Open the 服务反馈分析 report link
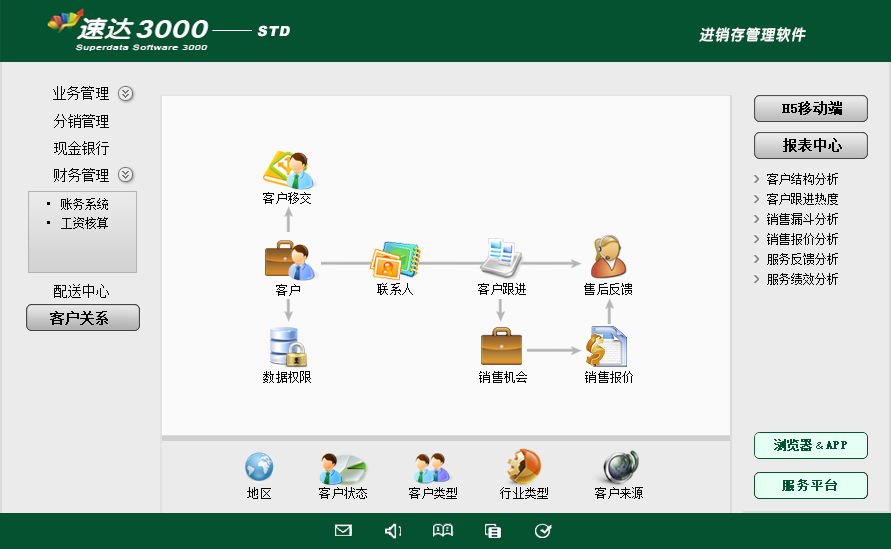The height and width of the screenshot is (549, 891). coord(802,259)
